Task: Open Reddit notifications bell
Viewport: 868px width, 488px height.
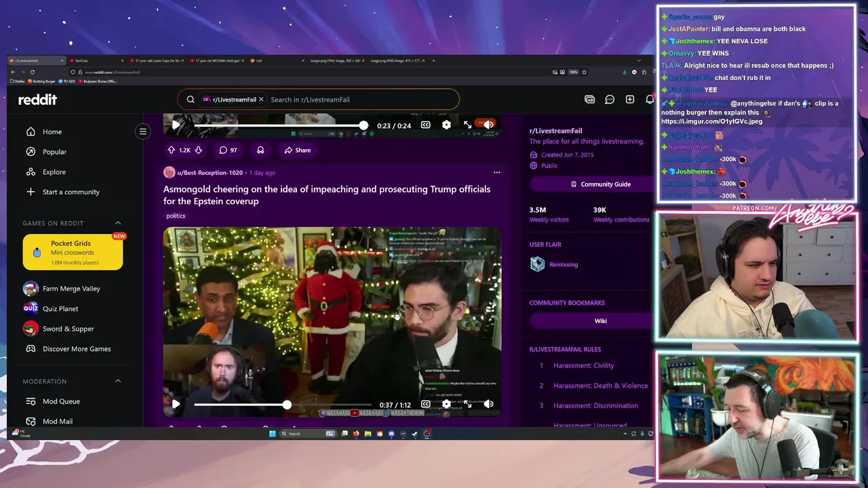Action: click(650, 100)
